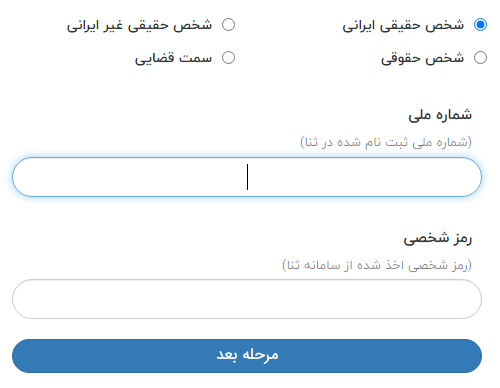Click the مرحله بعد button
This screenshot has height=388, width=500.
247,356
